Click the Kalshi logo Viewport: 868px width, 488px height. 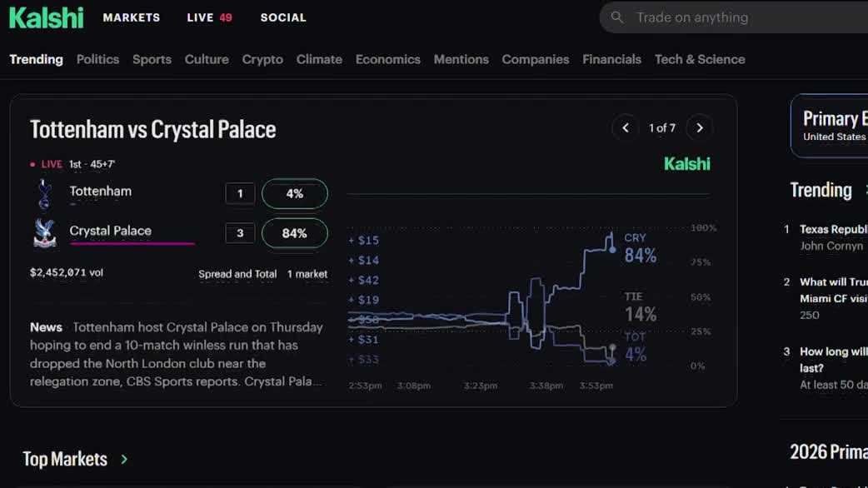coord(46,17)
